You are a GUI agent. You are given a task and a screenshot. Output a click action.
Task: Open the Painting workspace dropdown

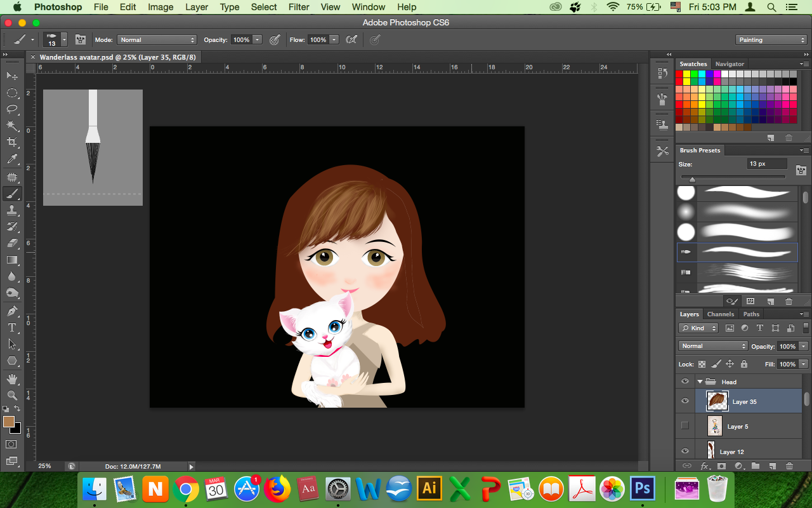click(771, 39)
